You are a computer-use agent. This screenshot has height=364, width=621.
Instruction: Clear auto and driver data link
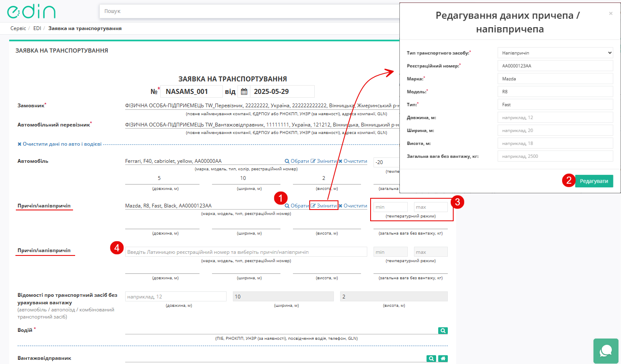pyautogui.click(x=59, y=144)
